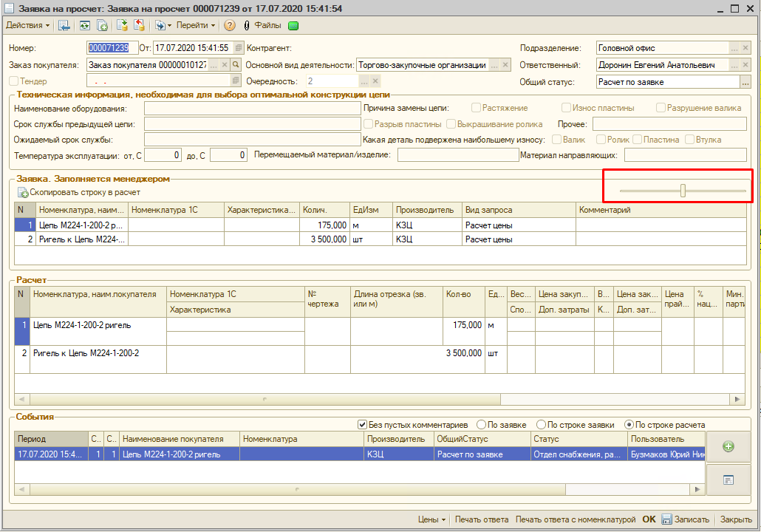Open calendar icon in the Тендер date field

point(236,81)
